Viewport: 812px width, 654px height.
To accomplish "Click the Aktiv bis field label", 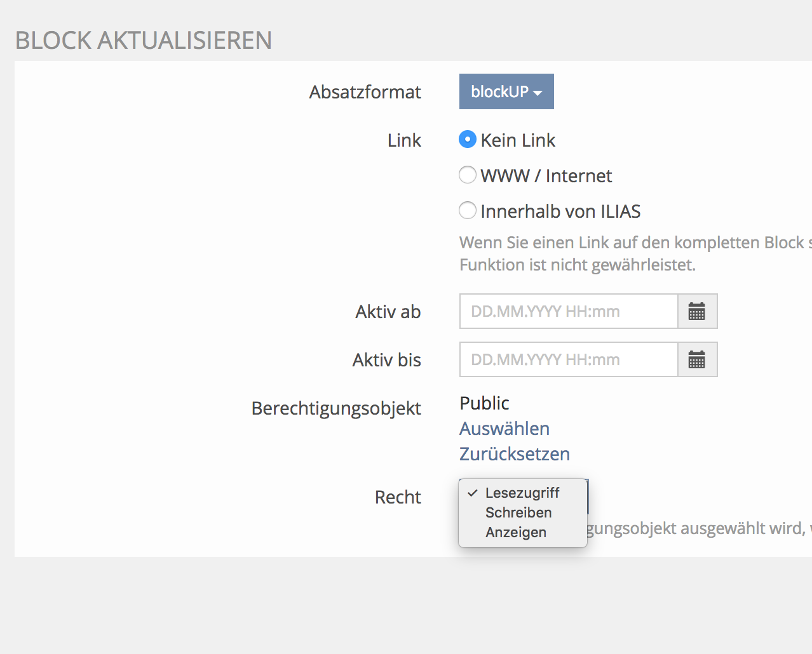I will tap(386, 360).
